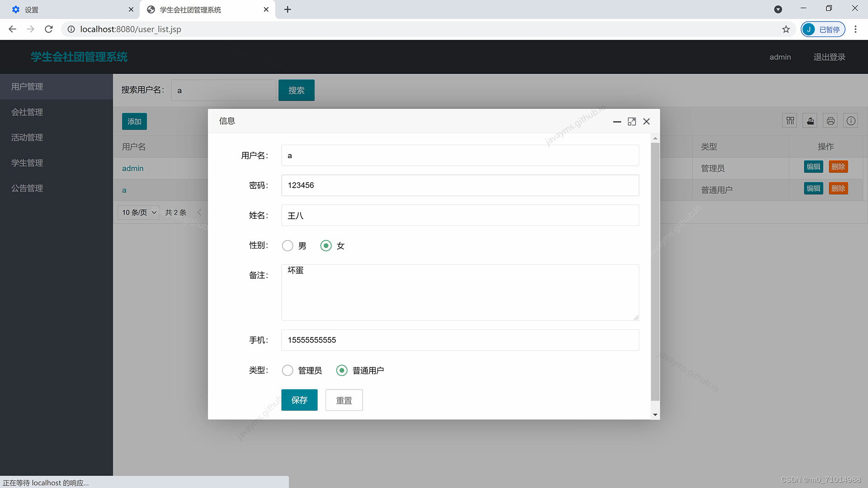This screenshot has height=488, width=868.
Task: Click the username a in table
Action: (x=124, y=190)
